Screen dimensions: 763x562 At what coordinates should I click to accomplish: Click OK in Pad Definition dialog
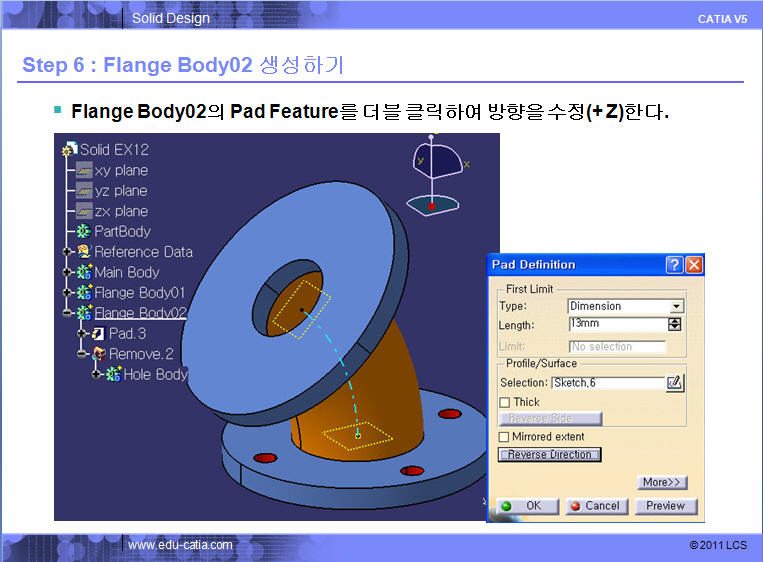(x=526, y=506)
